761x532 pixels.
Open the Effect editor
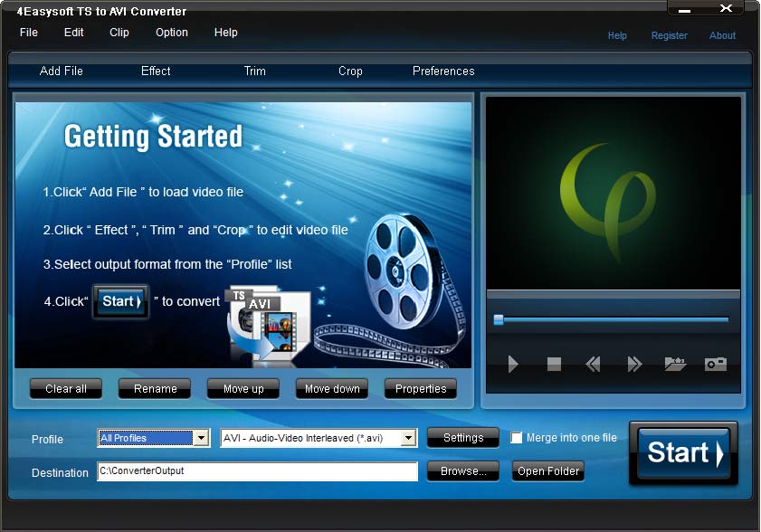point(155,71)
